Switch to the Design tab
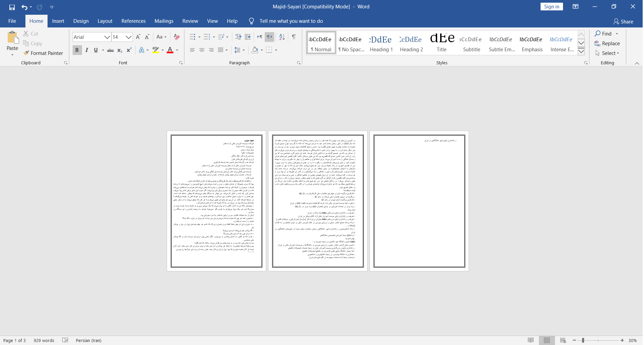Viewport: 644px width, 345px height. pyautogui.click(x=81, y=21)
